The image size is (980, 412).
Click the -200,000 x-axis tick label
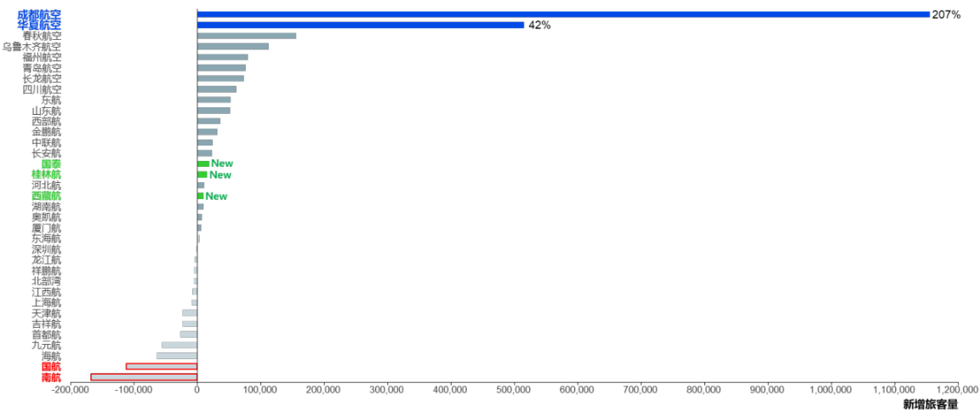pos(71,390)
